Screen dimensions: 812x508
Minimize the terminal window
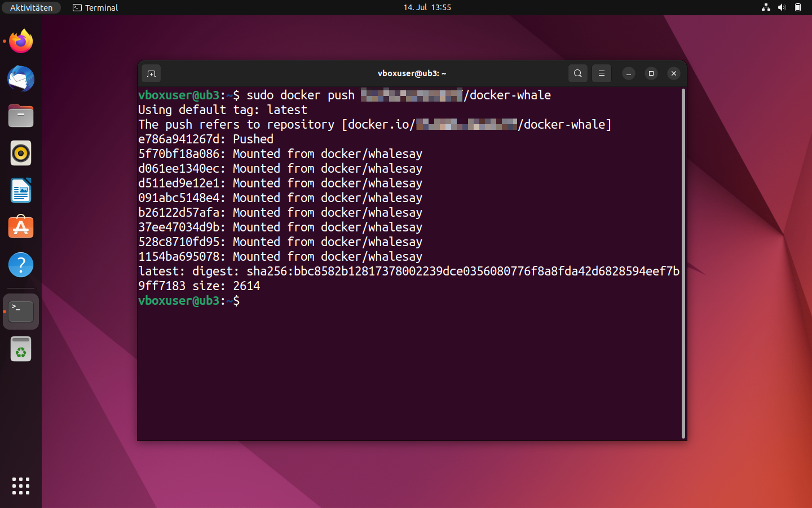click(x=629, y=73)
